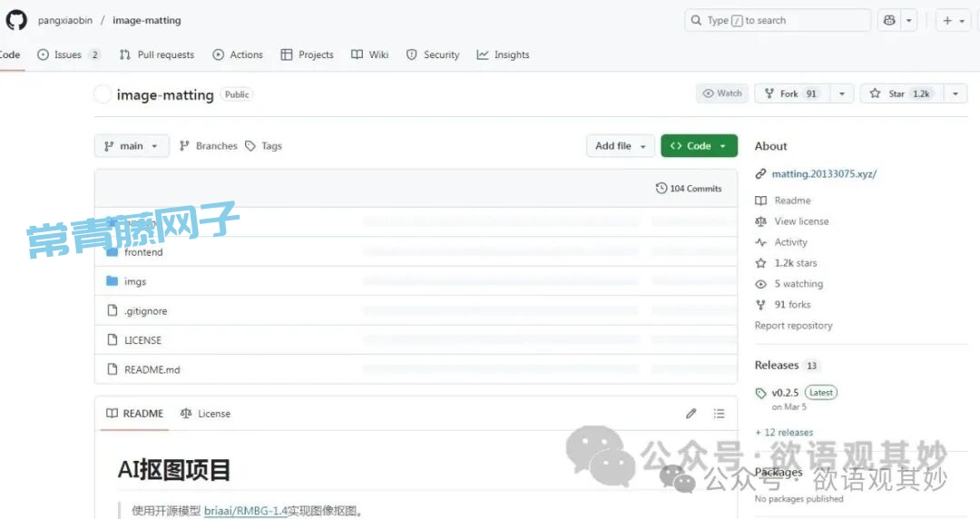Open the frontend folder
This screenshot has height=519, width=980.
(x=143, y=252)
